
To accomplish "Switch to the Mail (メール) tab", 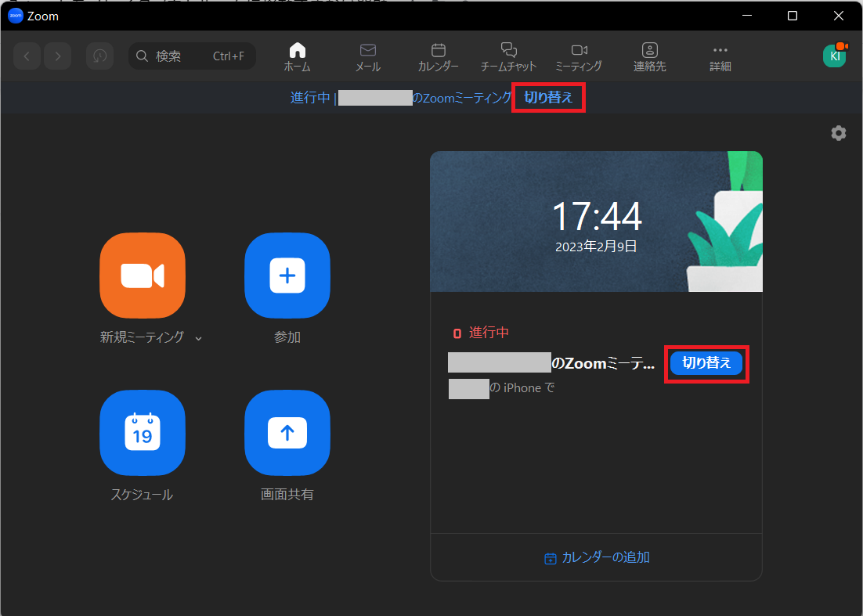I will point(367,56).
